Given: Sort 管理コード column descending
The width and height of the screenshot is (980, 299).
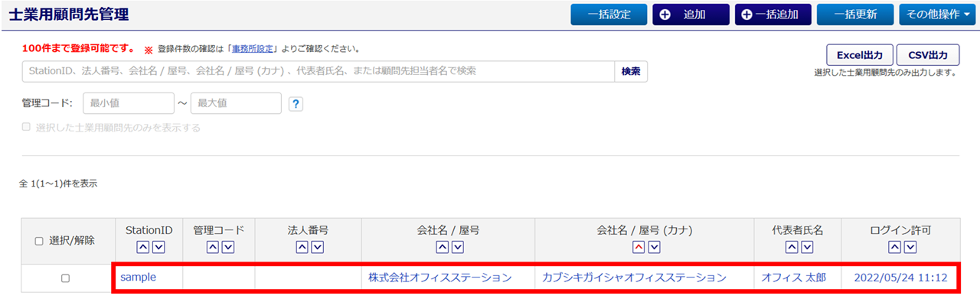Looking at the screenshot, I should (228, 247).
